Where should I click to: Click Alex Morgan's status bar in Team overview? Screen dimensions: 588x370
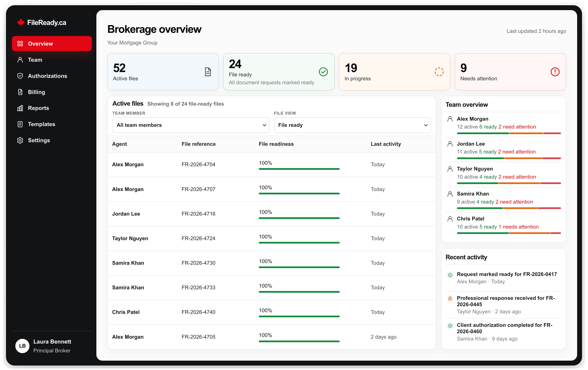point(509,133)
